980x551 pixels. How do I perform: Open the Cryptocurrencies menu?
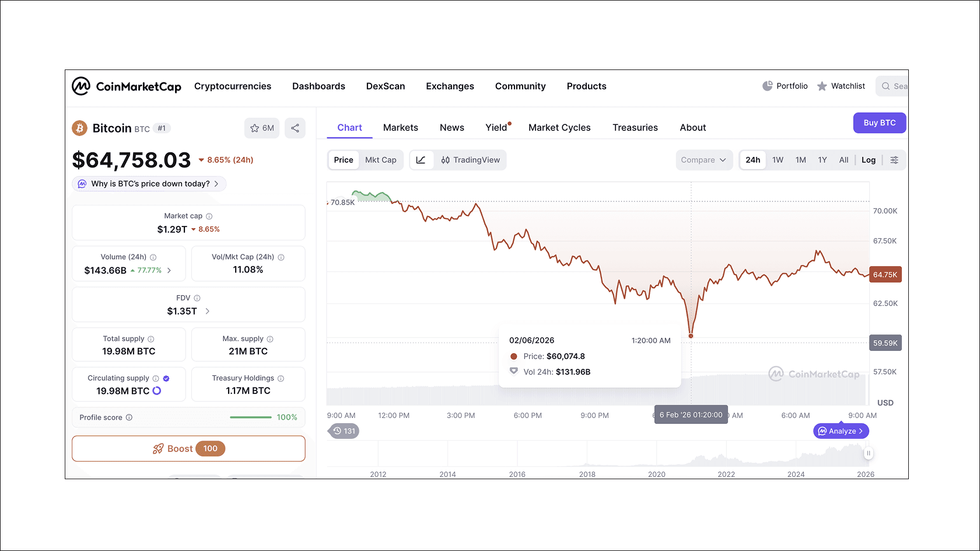coord(233,86)
